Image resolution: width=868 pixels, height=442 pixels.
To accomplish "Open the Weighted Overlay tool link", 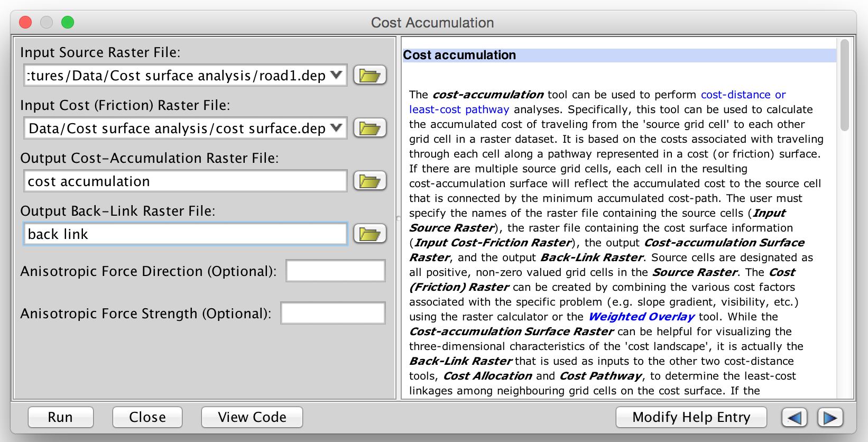I will 641,317.
